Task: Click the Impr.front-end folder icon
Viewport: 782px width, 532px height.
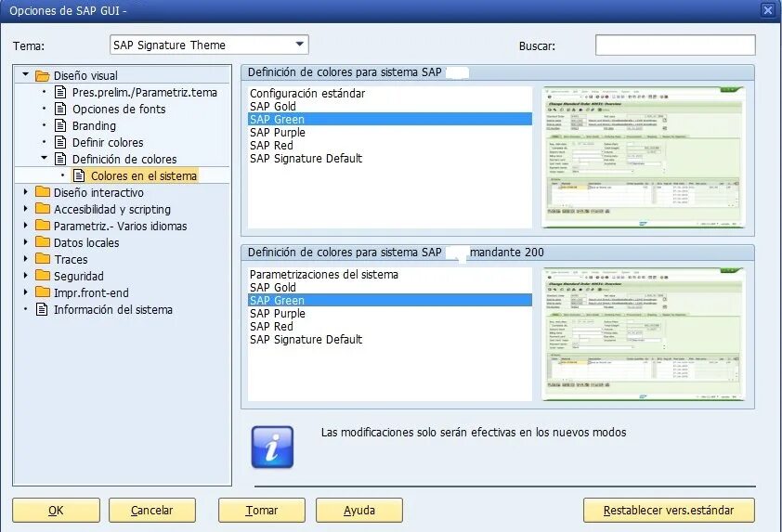Action: click(43, 292)
